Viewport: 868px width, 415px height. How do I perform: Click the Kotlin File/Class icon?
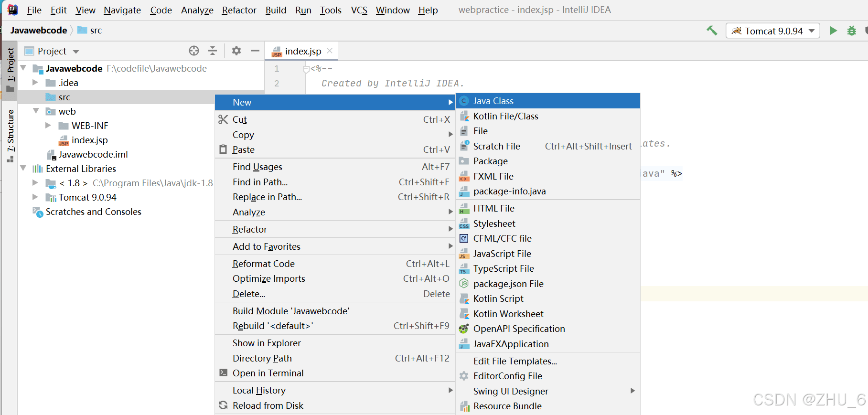pyautogui.click(x=464, y=116)
